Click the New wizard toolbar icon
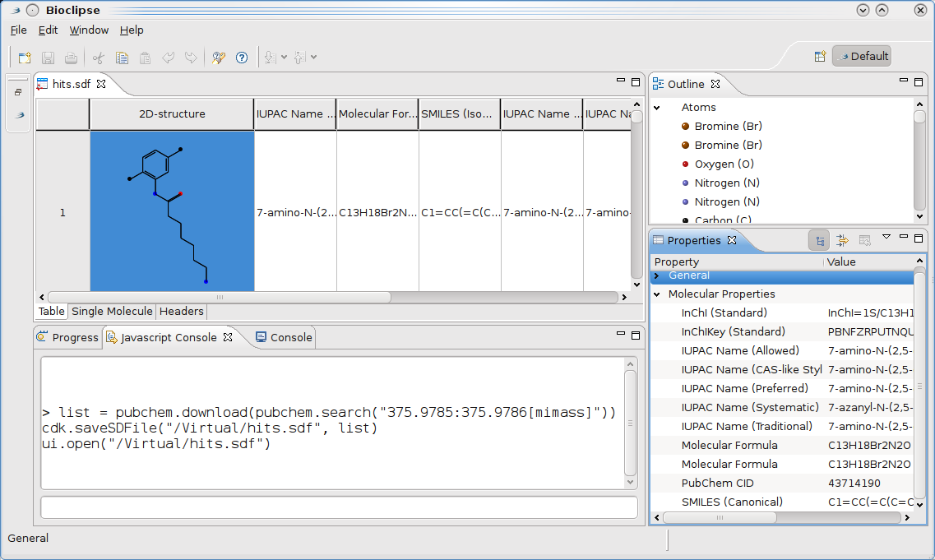 (25, 58)
